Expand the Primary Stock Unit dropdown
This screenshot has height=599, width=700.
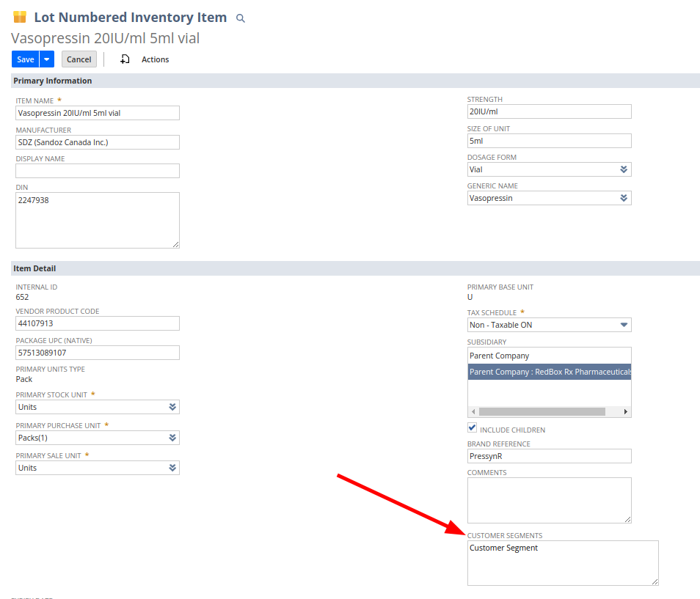point(172,407)
